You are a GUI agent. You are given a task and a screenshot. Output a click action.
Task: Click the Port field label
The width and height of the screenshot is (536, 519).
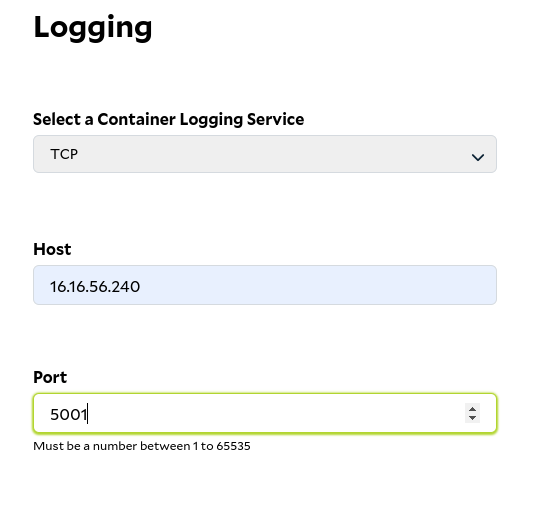coord(50,377)
